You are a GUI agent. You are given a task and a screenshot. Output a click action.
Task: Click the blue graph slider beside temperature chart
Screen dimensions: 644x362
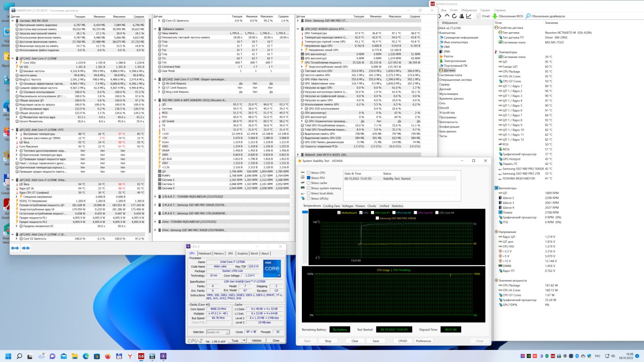305,212
